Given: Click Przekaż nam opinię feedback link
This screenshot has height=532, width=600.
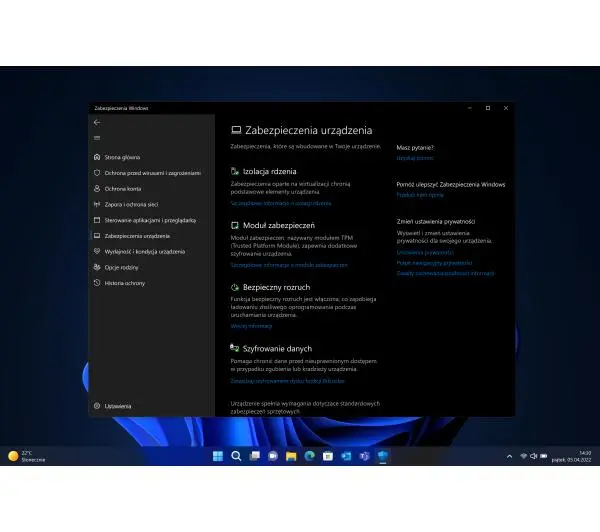Looking at the screenshot, I should click(x=420, y=195).
